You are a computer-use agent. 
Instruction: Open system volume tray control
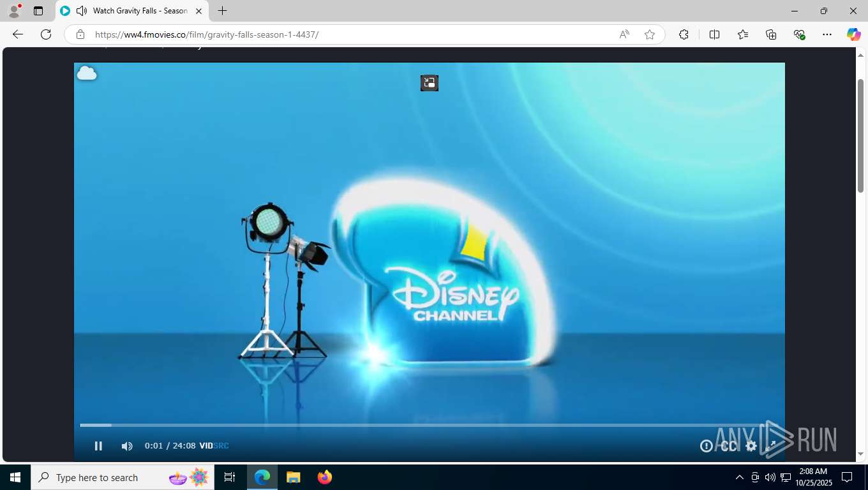(x=770, y=477)
